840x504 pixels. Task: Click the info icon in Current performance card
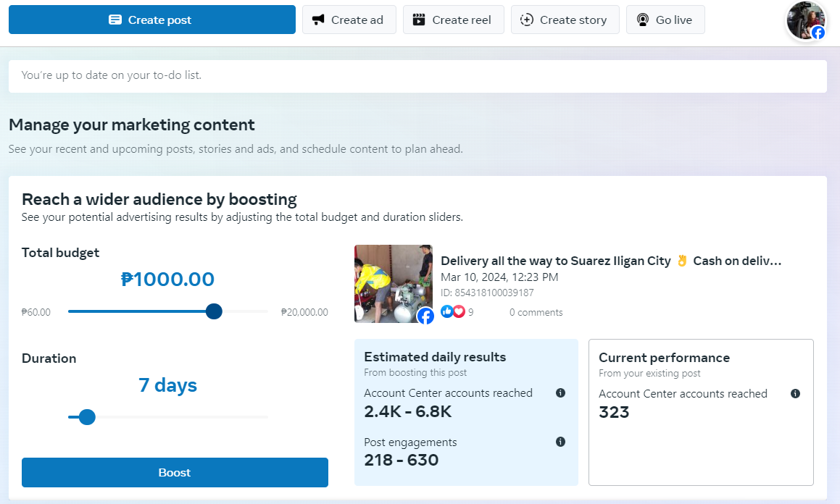pos(795,393)
